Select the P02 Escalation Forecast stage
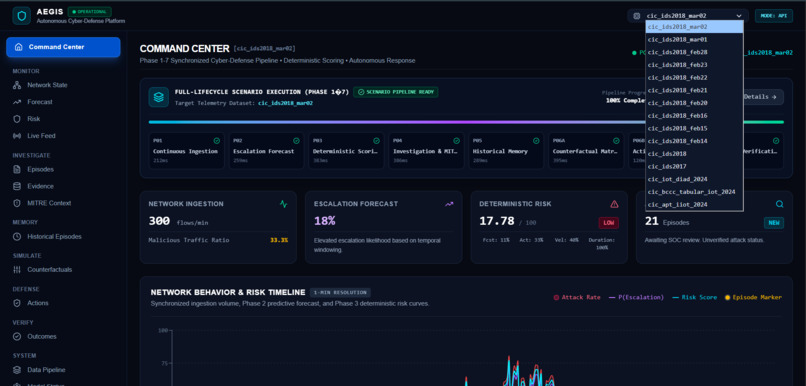 point(267,151)
